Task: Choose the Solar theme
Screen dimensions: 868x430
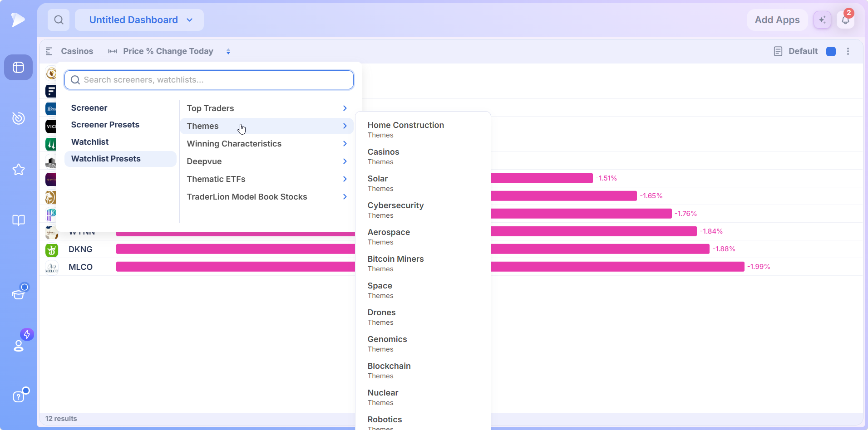Action: [x=423, y=183]
